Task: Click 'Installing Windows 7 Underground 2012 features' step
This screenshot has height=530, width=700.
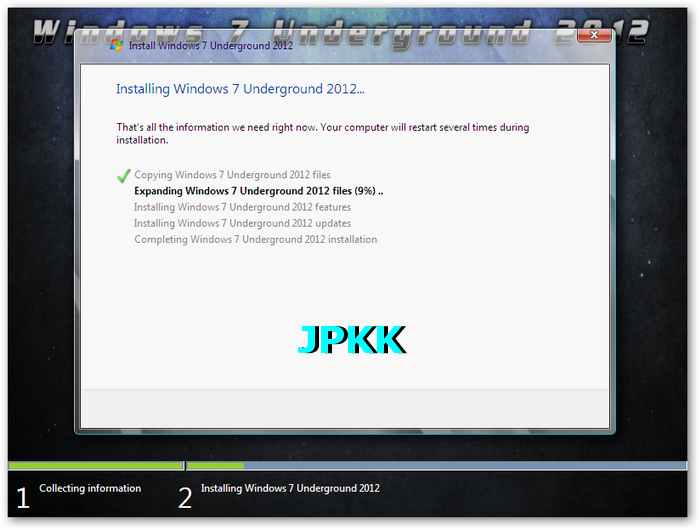Action: tap(242, 207)
